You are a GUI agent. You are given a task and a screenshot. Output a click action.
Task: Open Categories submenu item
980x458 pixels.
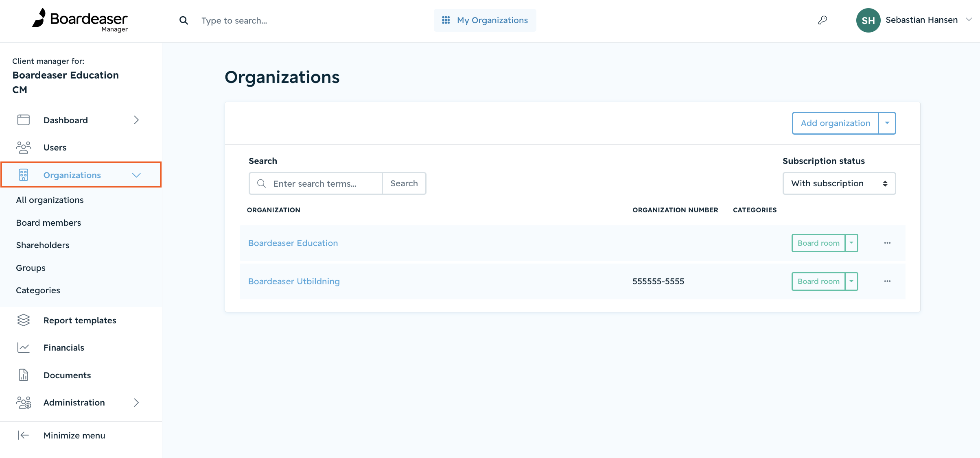[x=38, y=290]
